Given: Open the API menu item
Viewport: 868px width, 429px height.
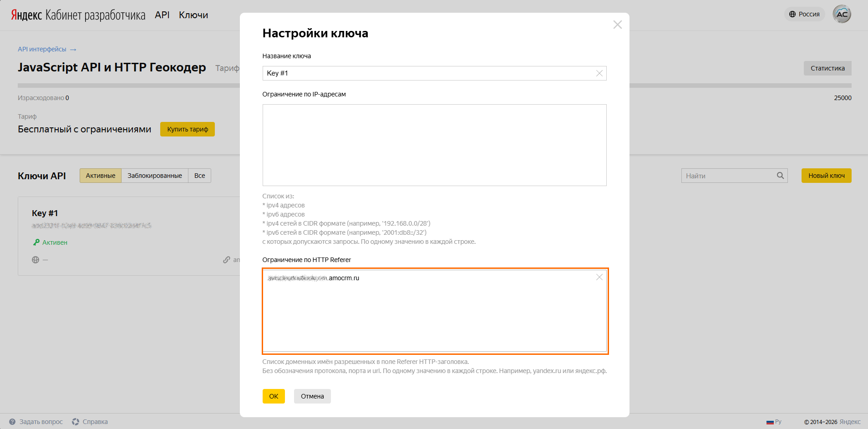Looking at the screenshot, I should (x=162, y=15).
